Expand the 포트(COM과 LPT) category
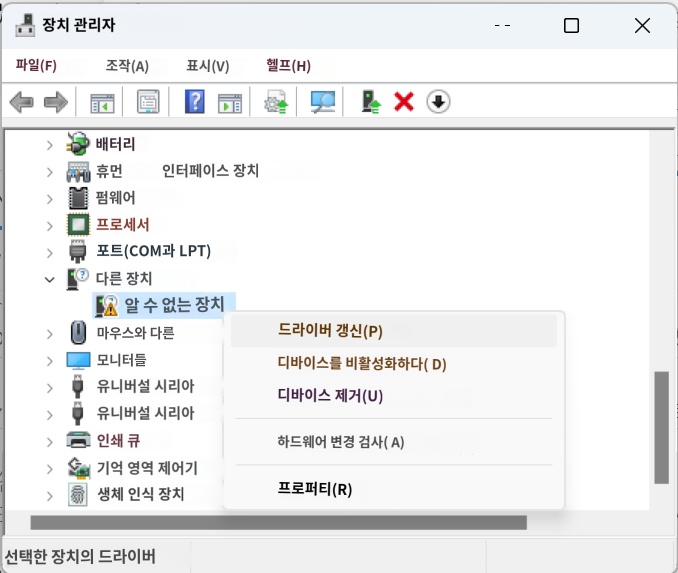This screenshot has height=573, width=678. point(50,253)
